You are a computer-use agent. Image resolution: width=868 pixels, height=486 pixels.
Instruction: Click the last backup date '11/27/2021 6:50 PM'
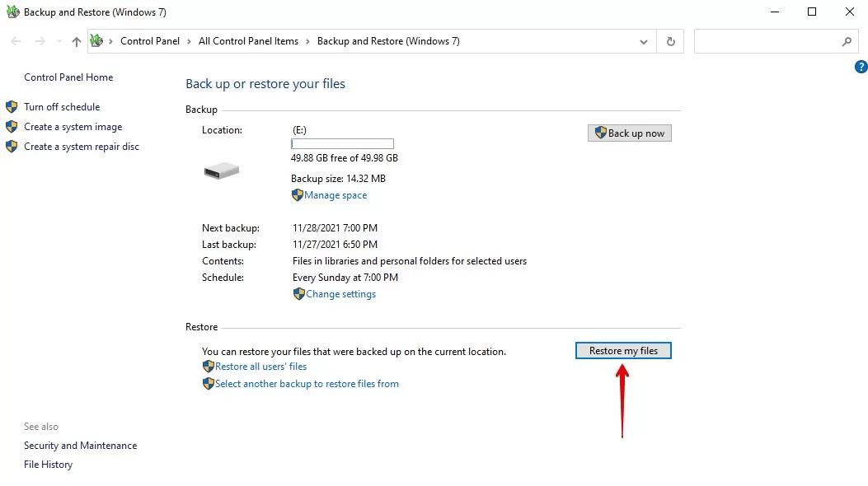click(x=335, y=245)
